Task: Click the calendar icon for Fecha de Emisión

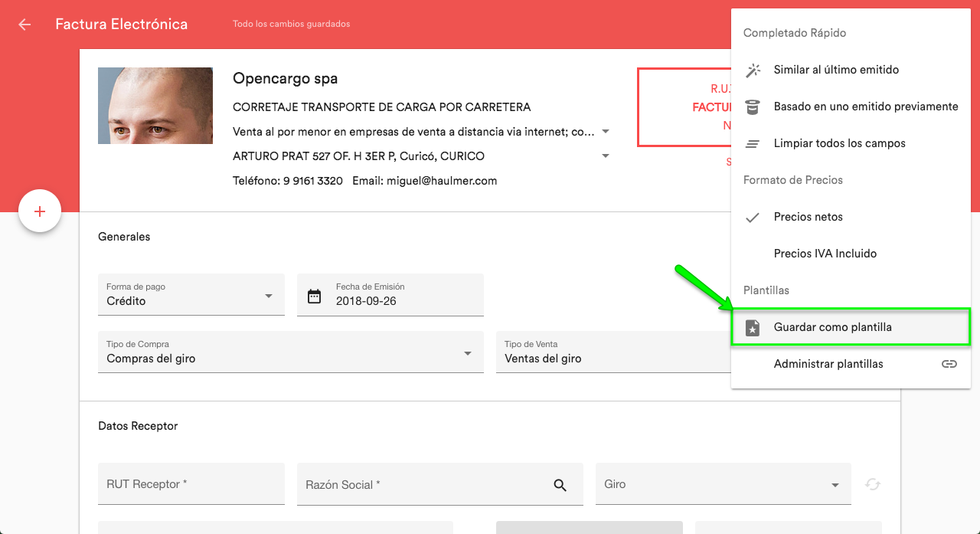Action: click(x=314, y=296)
